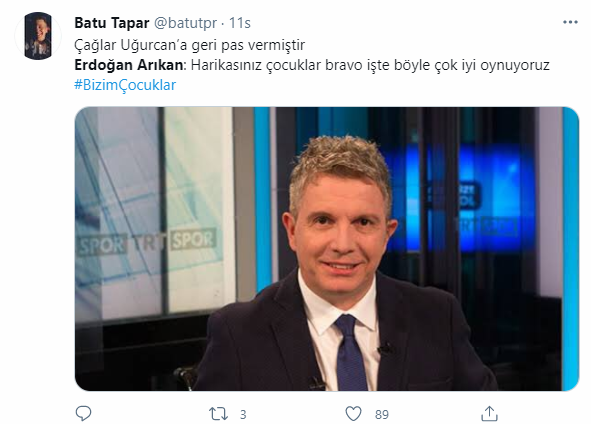Click the lapel microphone in the photo
Viewport: 591px width, 424px height.
[x=385, y=349]
